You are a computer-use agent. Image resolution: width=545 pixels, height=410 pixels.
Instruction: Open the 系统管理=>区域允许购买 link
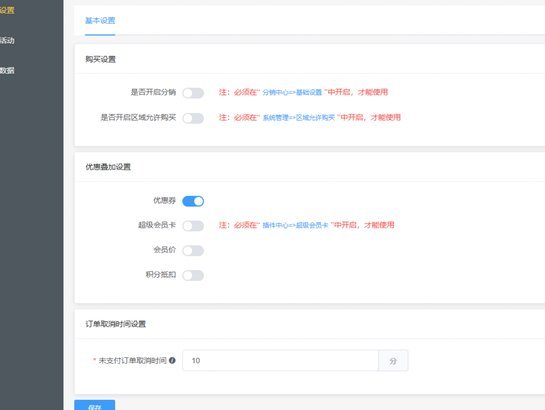pyautogui.click(x=299, y=118)
